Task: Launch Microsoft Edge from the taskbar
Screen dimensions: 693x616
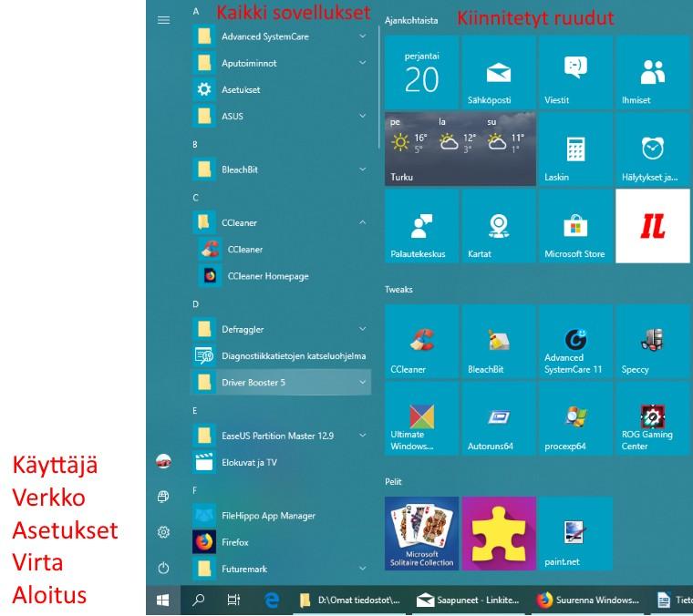Action: 272,601
